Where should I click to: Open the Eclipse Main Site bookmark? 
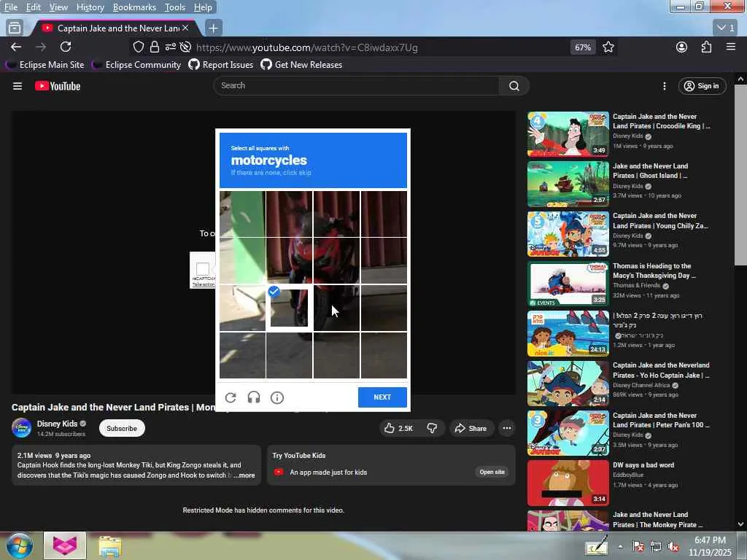(x=45, y=65)
